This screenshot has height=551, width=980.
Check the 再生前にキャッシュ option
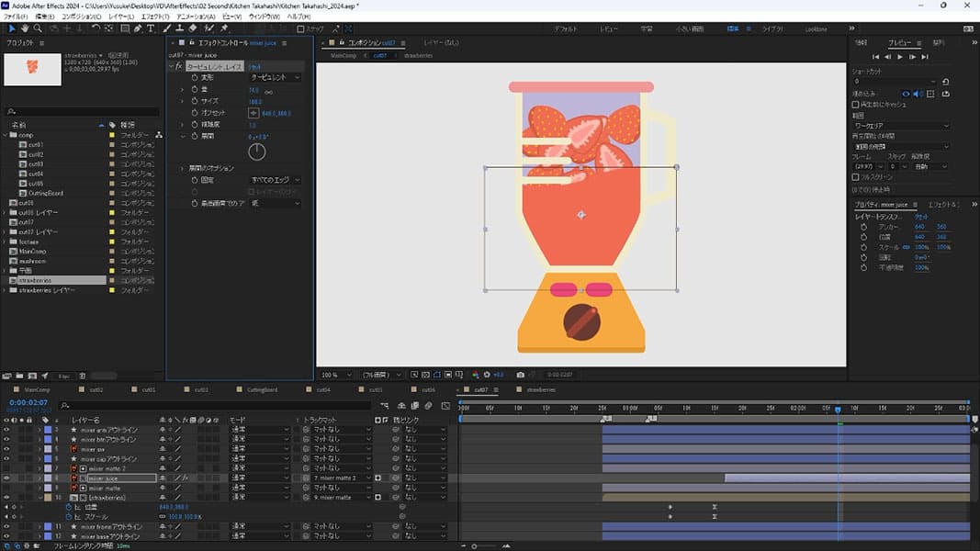856,105
